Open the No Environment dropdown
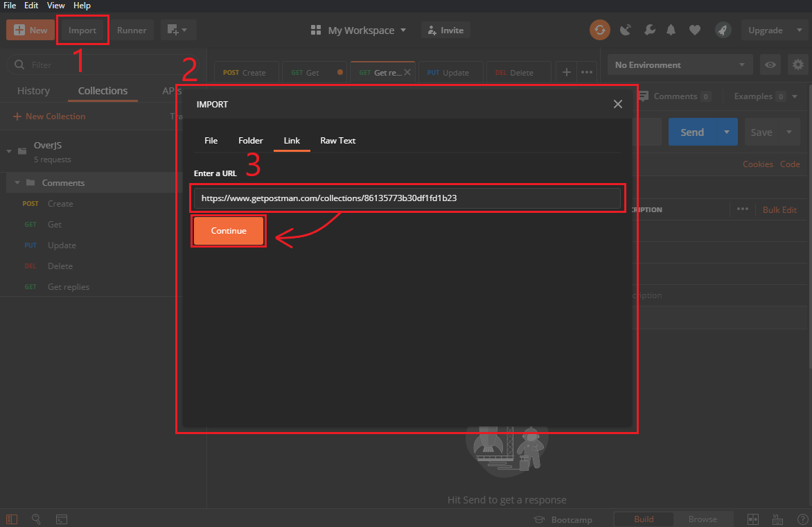 point(680,64)
